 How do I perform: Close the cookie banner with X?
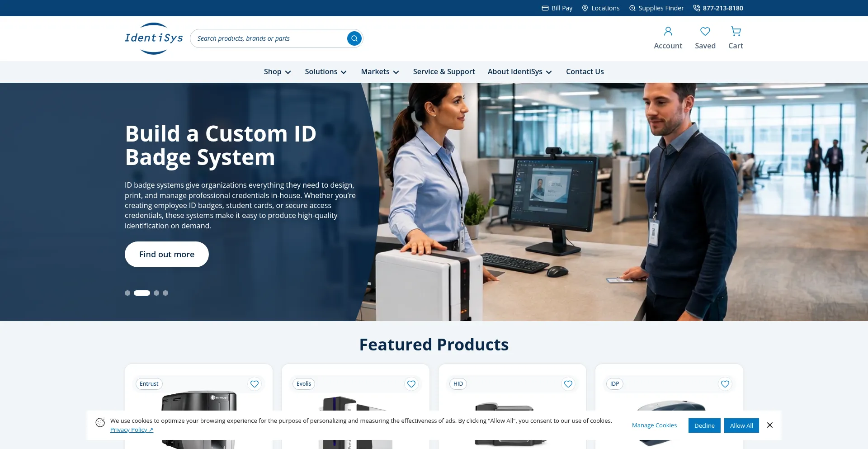tap(770, 425)
